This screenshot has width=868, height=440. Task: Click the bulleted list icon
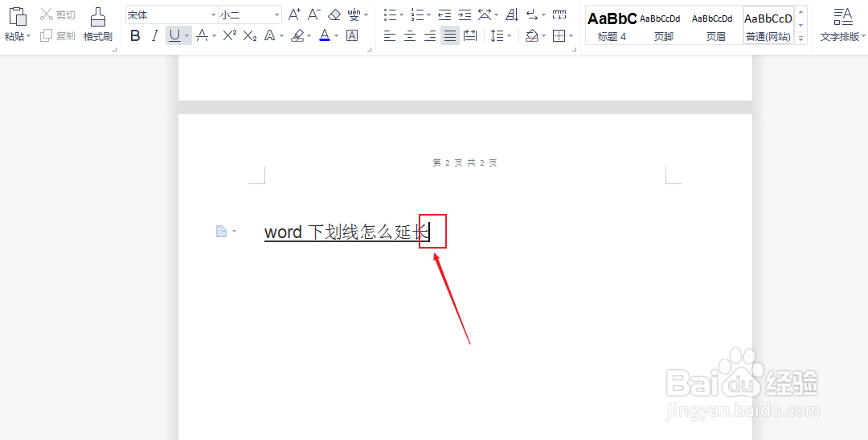391,14
